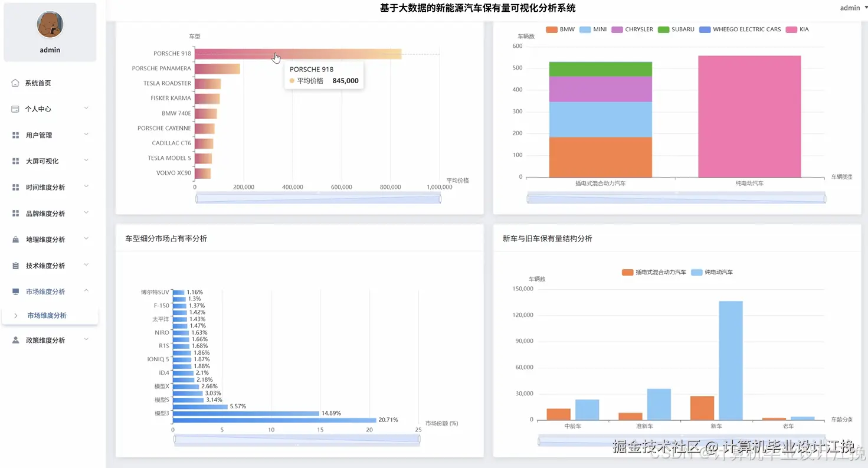Toggle WHEEGO ELECTRIC CARS legend series
This screenshot has height=468, width=868.
(741, 30)
